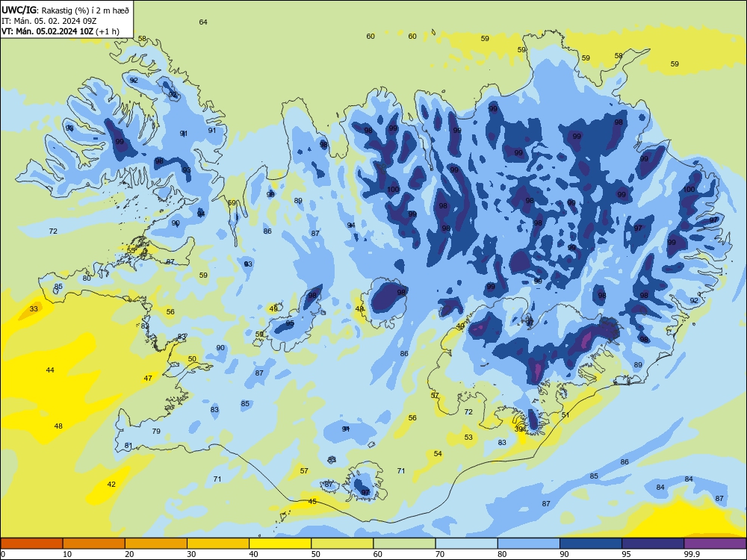Click the title 'Rakastig (%) í 2 m hæð'
This screenshot has height=560, width=747.
click(85, 10)
